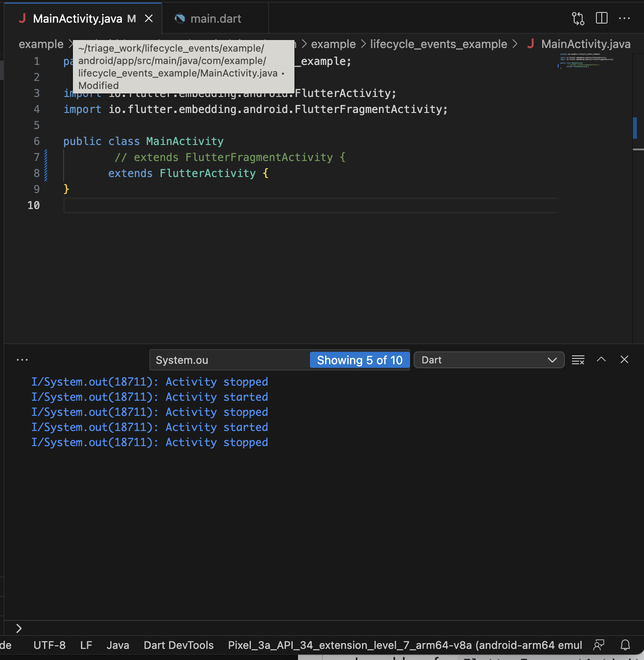The image size is (644, 660).
Task: Click the last 'Activity stopped' log line
Action: click(149, 443)
